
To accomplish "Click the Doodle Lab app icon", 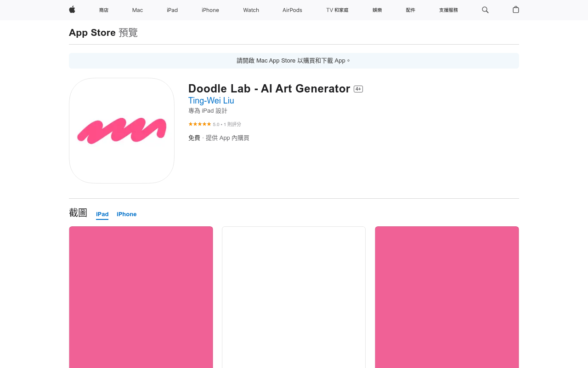I will [x=122, y=131].
